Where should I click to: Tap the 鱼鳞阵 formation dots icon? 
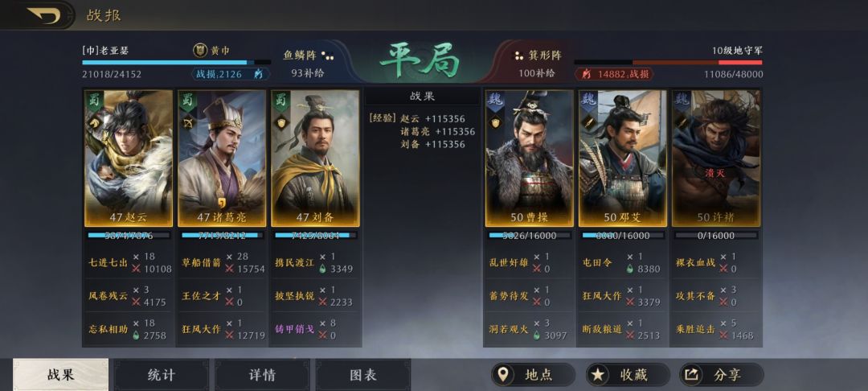click(x=328, y=56)
